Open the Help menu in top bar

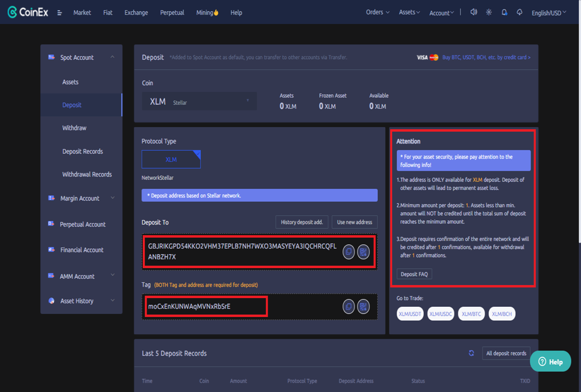pos(236,13)
